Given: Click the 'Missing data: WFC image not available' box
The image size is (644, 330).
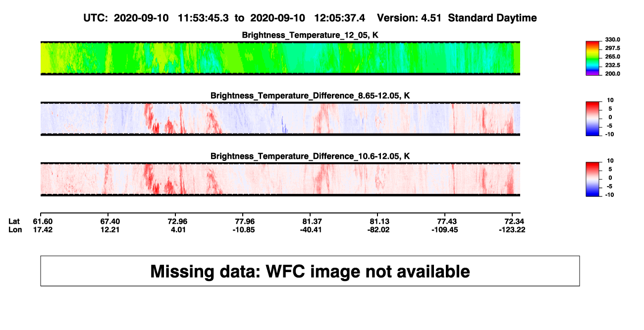Looking at the screenshot, I should coord(310,271).
